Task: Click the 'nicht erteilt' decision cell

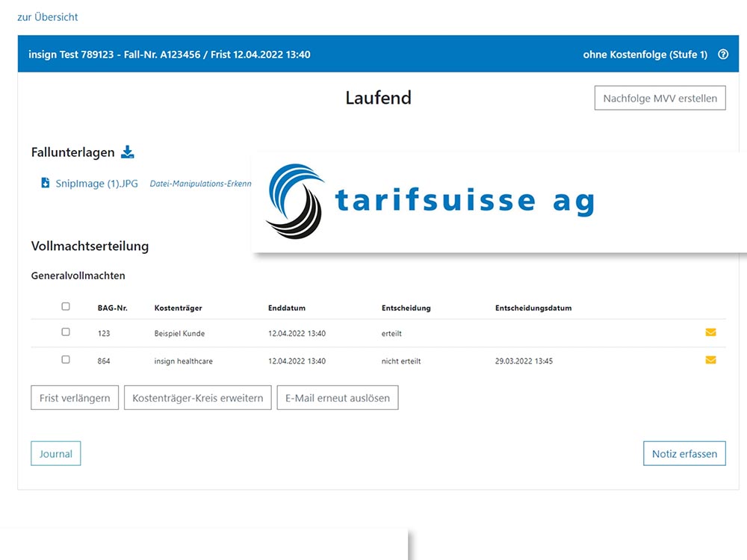Action: [x=401, y=361]
